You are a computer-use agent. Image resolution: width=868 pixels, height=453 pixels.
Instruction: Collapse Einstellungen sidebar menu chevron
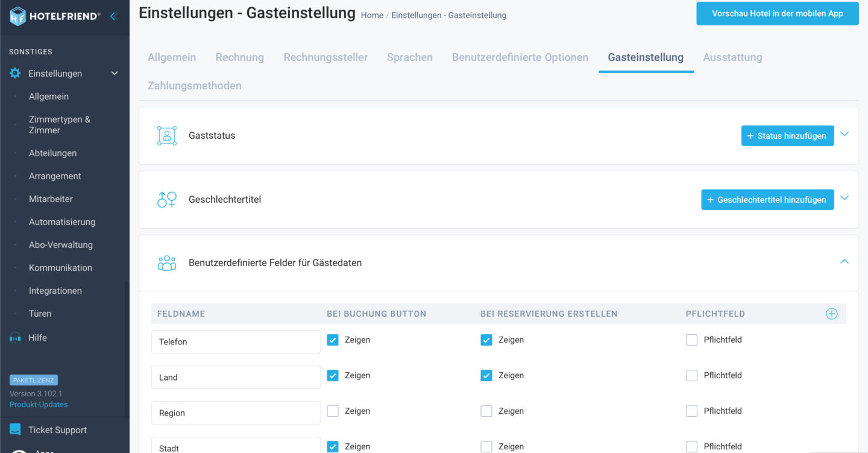tap(115, 74)
